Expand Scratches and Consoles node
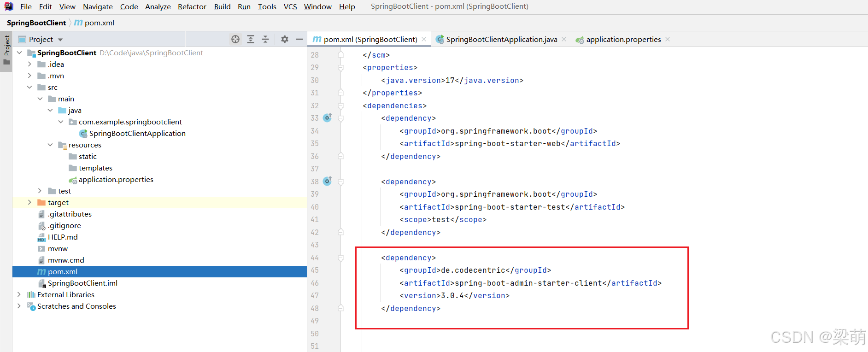This screenshot has height=352, width=868. tap(19, 306)
